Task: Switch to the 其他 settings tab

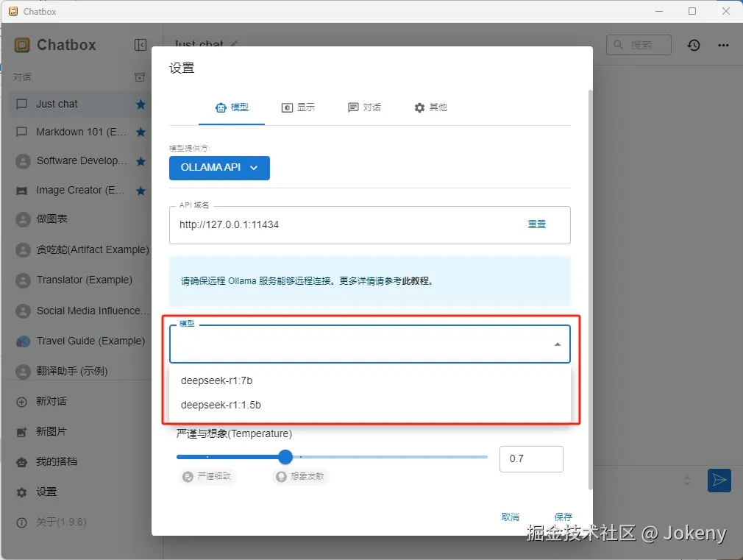Action: click(431, 107)
